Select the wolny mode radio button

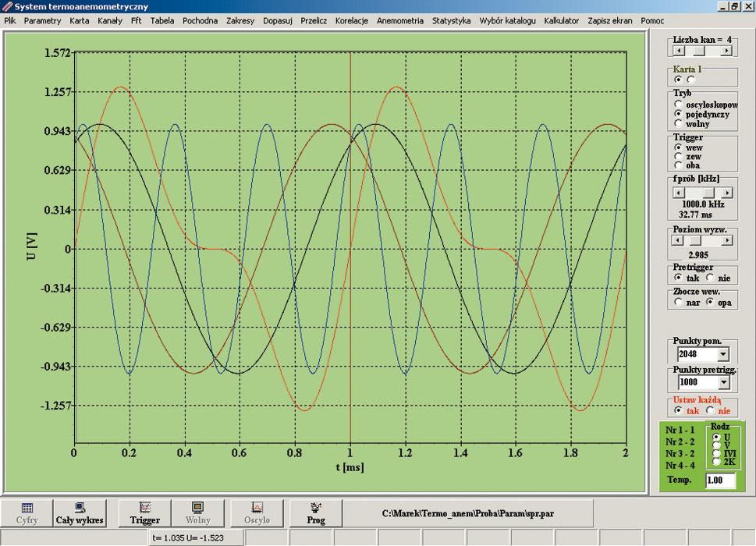click(678, 123)
